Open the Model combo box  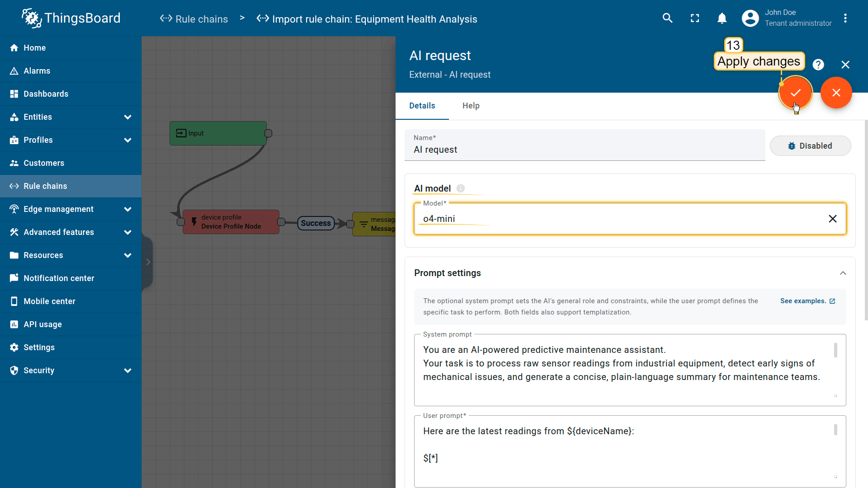pos(630,219)
